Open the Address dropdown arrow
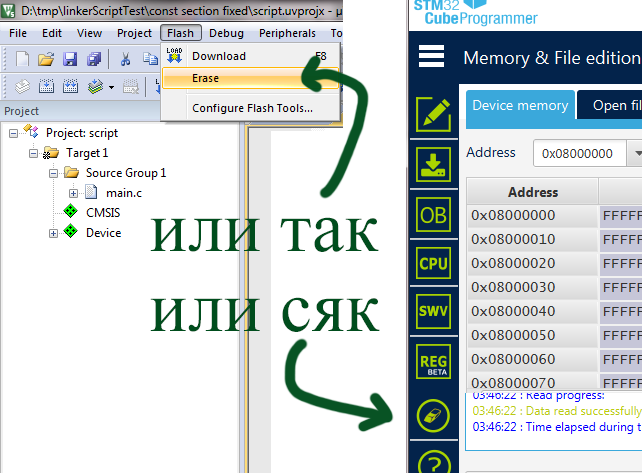Image resolution: width=642 pixels, height=473 pixels. [636, 154]
